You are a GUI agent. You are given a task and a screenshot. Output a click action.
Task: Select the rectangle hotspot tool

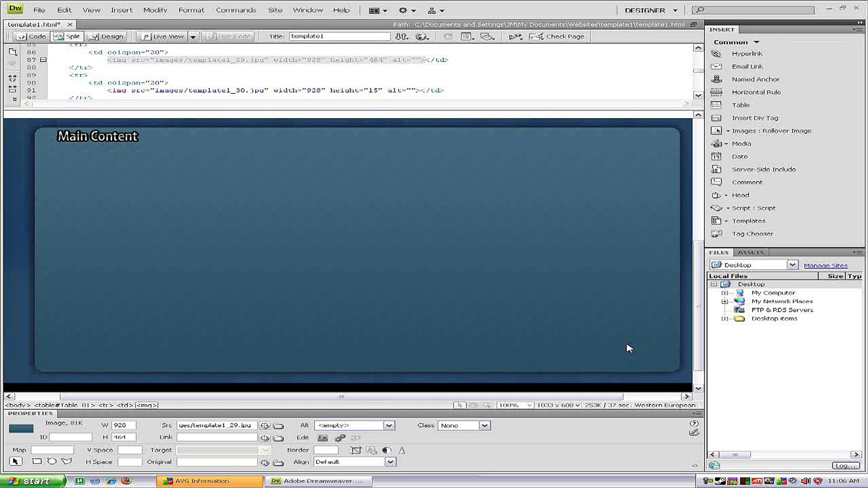point(37,462)
